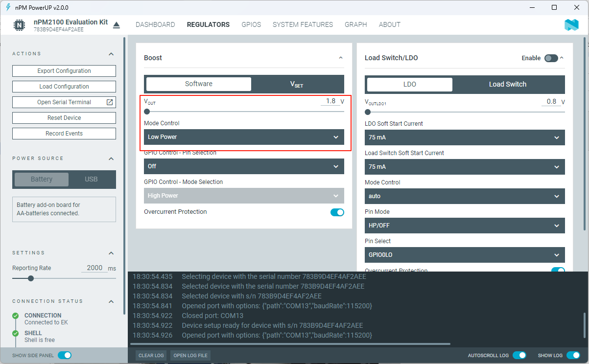Open the Boost Mode Control Low Power dropdown
Image resolution: width=589 pixels, height=364 pixels.
[x=244, y=137]
